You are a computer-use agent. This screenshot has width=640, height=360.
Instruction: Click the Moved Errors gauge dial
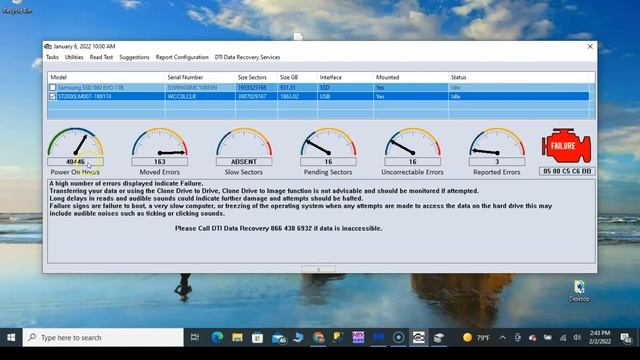(160, 142)
